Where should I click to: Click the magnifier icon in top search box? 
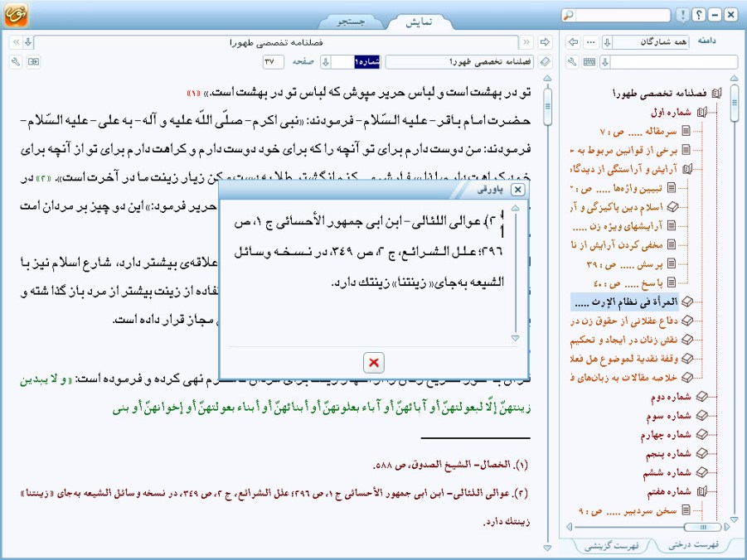pyautogui.click(x=569, y=15)
